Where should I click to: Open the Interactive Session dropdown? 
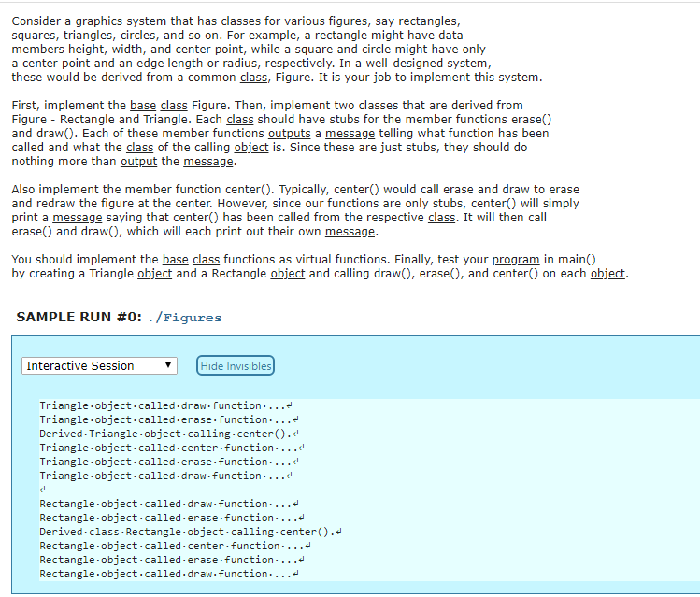[99, 366]
